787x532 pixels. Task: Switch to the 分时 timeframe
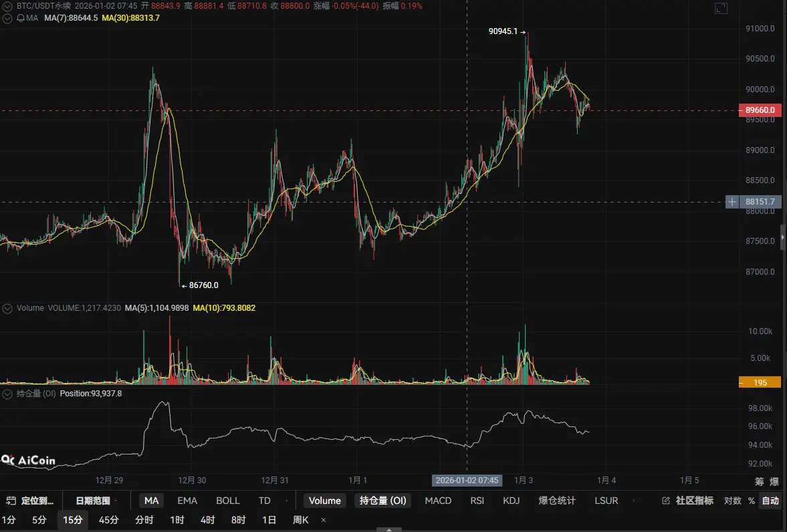tap(144, 520)
